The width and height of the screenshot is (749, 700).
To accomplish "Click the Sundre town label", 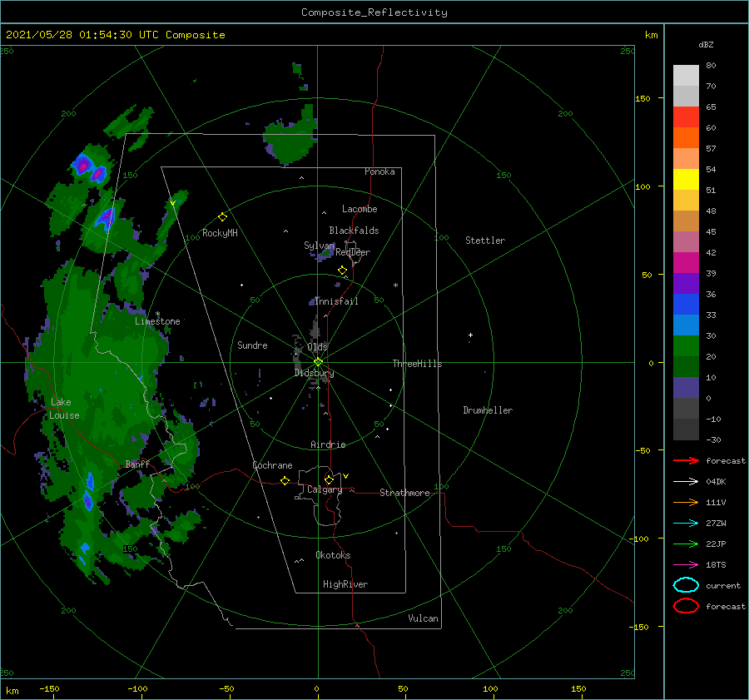I will pos(252,345).
